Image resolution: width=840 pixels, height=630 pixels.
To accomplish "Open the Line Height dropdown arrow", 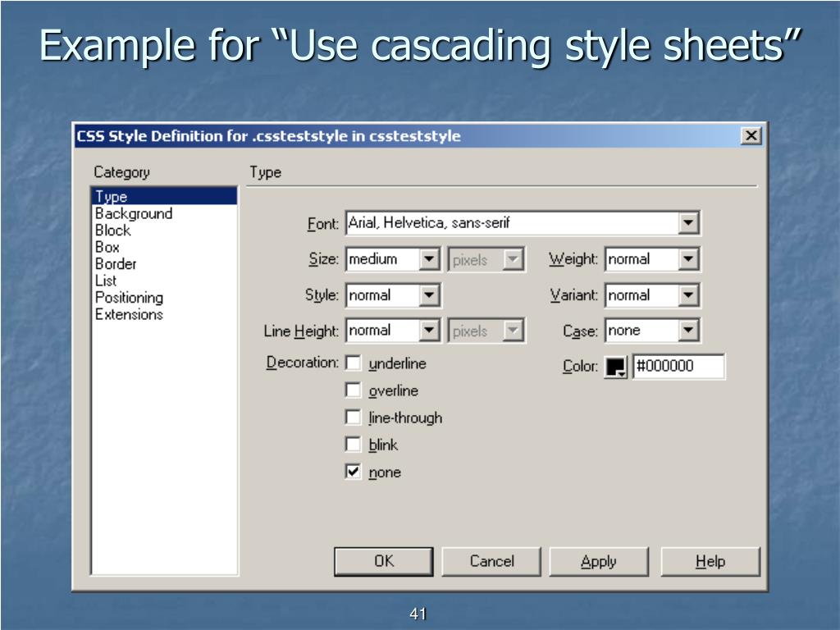I will [428, 331].
